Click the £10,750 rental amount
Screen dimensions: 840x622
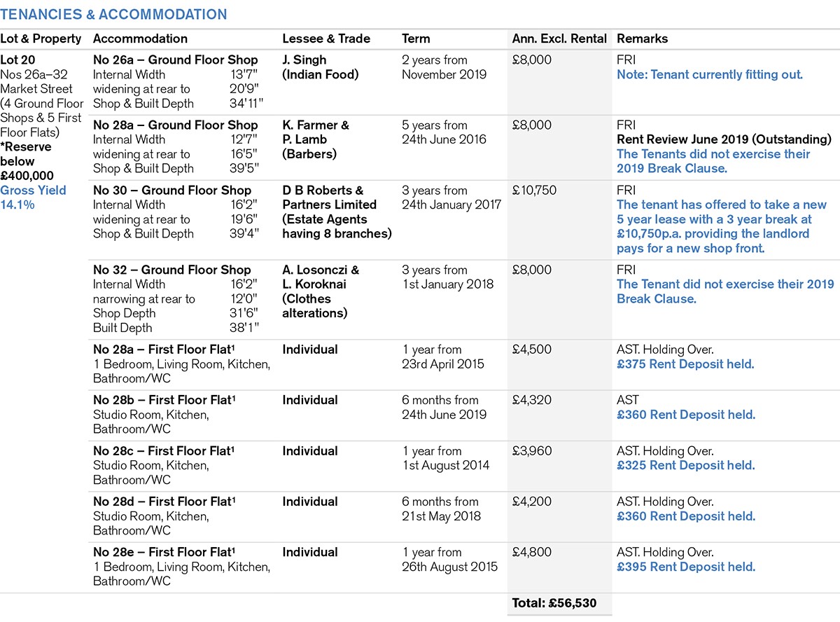coord(537,191)
